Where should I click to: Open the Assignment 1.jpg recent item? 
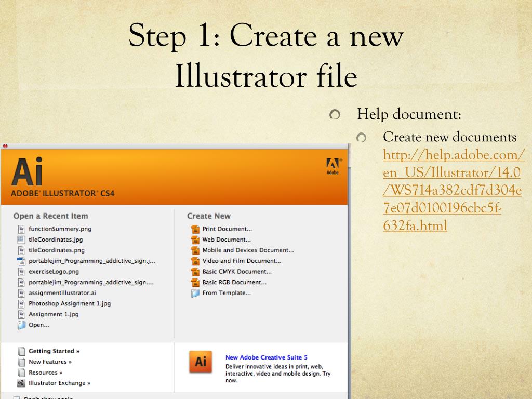pyautogui.click(x=54, y=314)
